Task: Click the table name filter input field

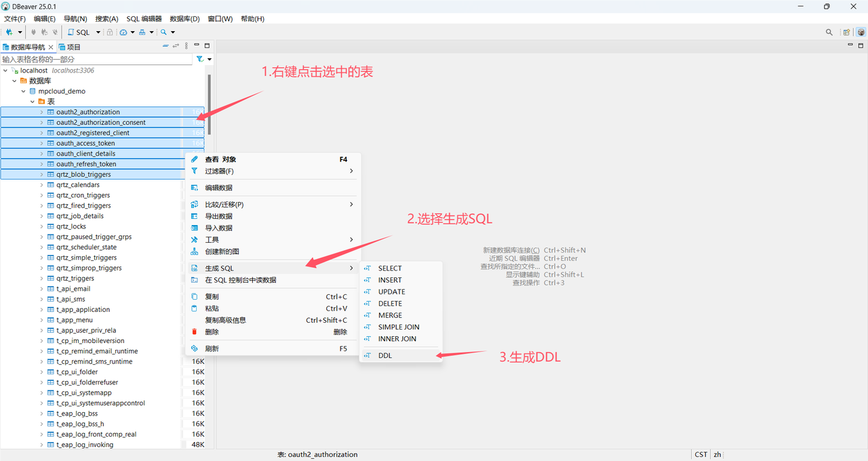Action: 96,60
